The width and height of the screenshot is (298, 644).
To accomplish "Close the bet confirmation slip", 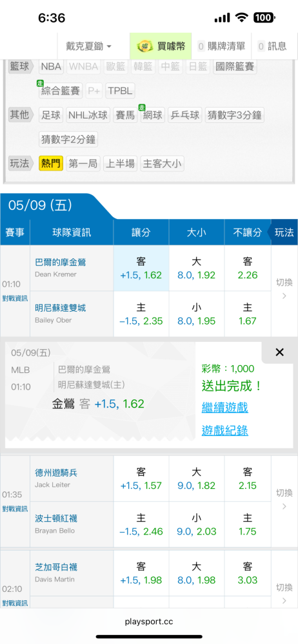I will point(279,352).
